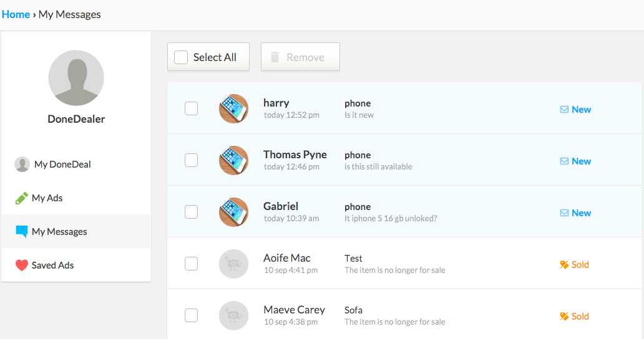Screen dimensions: 644x339
Task: Open My DoneDeal in the sidebar
Action: [x=62, y=165]
